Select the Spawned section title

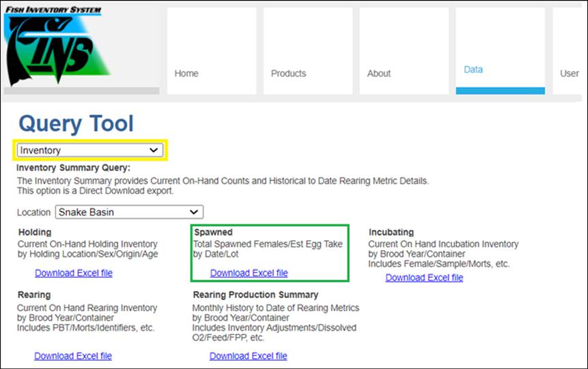[x=213, y=233]
